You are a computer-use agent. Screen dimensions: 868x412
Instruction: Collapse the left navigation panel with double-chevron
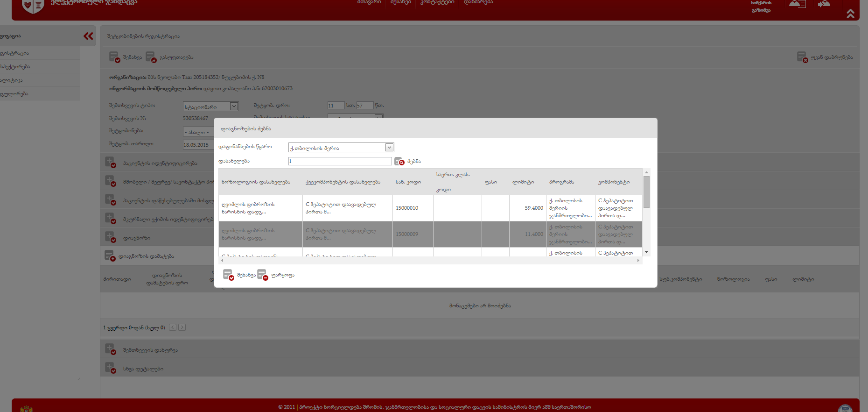pos(88,36)
